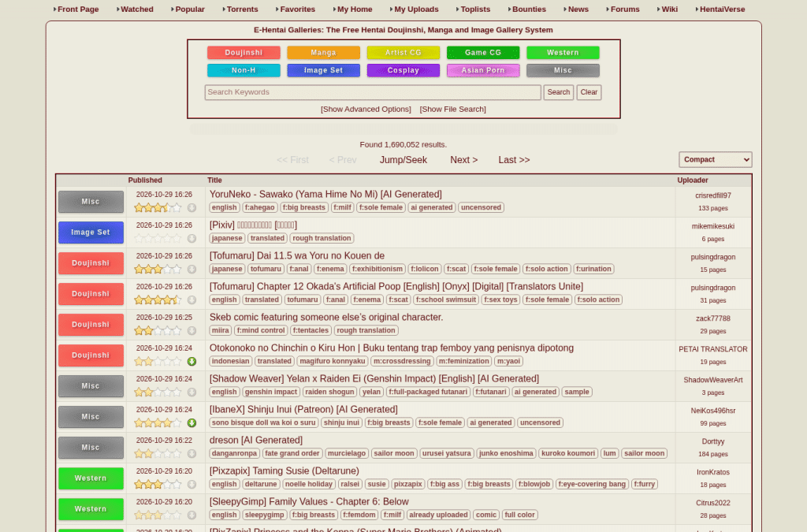
Task: Go to the Front Page menu item
Action: [76, 9]
